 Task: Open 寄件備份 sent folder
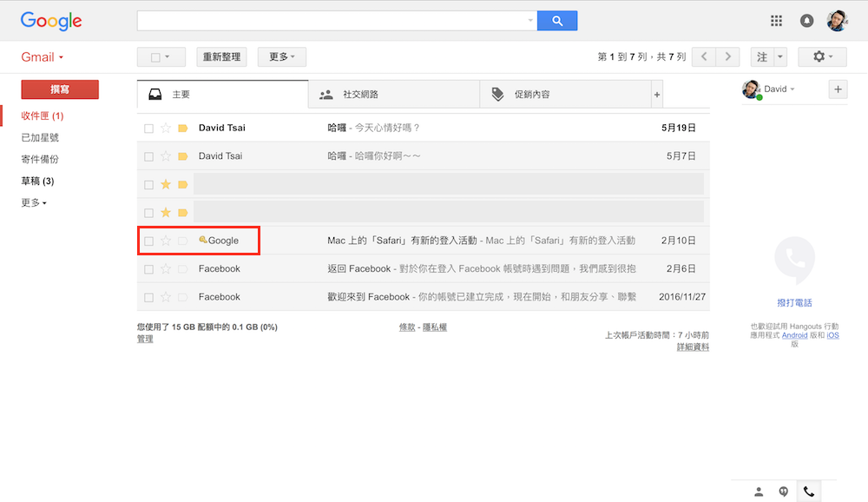[40, 160]
